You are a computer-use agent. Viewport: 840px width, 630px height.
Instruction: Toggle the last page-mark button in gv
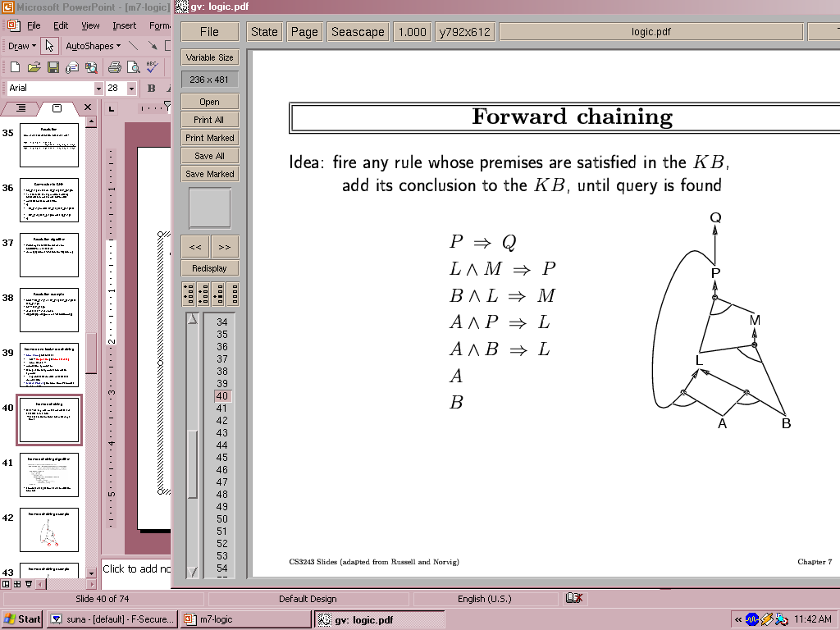(232, 294)
